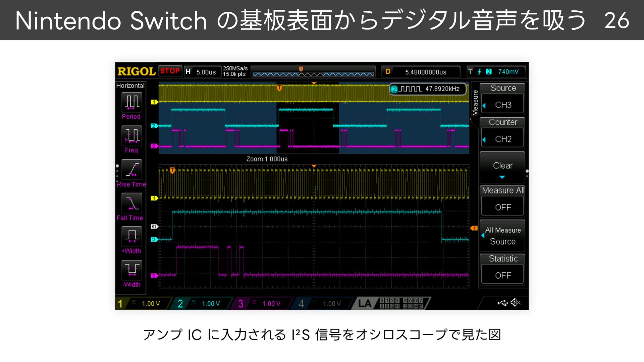Select the Rise Time measurement icon
Viewport: 644px width, 362px height.
coord(131,170)
